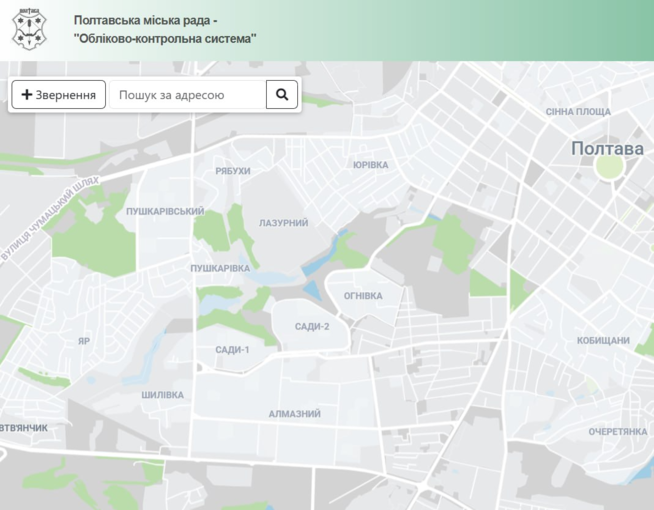Viewport: 654px width, 510px height.
Task: Focus the Пошук за адресою search field
Action: click(188, 95)
